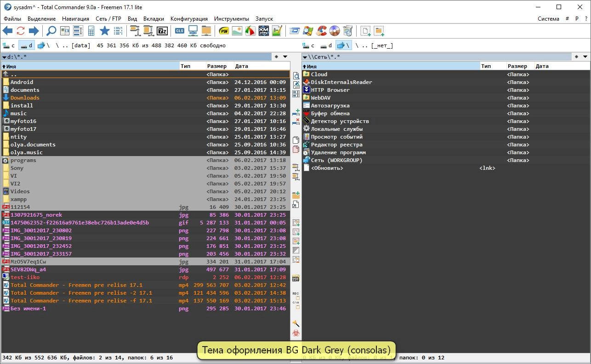This screenshot has width=591, height=364.
Task: Click the network computer toolbar icon
Action: pyautogui.click(x=193, y=31)
